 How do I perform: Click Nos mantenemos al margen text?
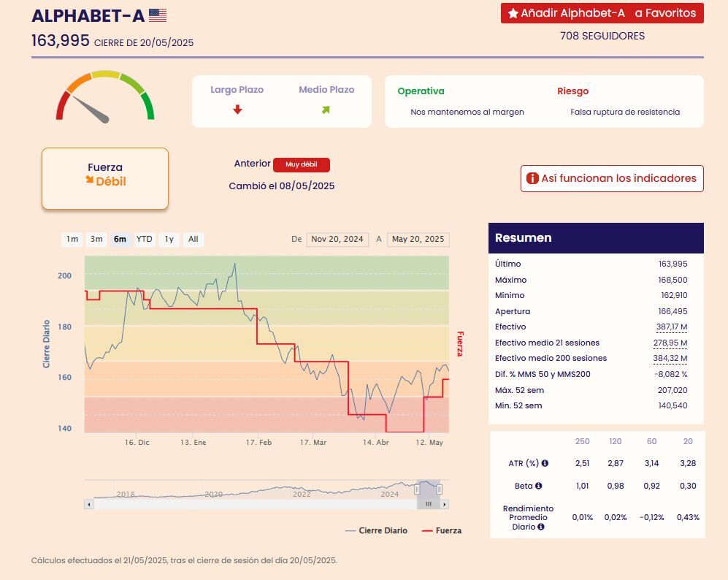point(467,112)
